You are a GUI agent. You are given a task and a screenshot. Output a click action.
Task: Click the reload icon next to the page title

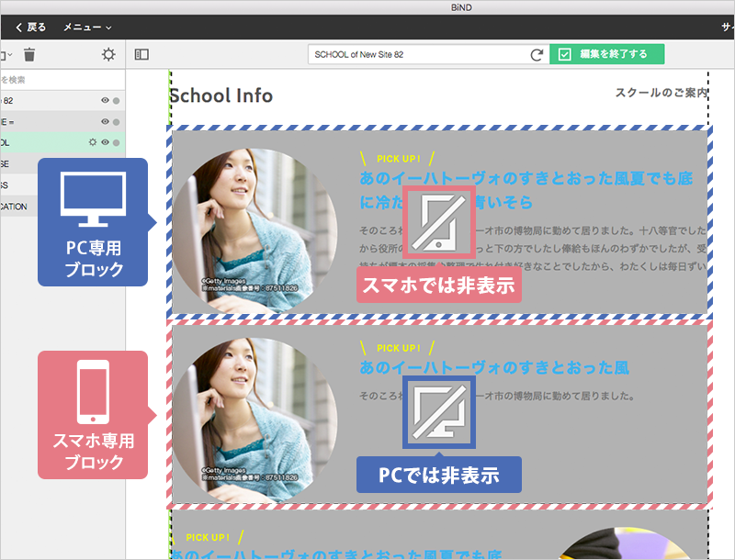coord(535,54)
